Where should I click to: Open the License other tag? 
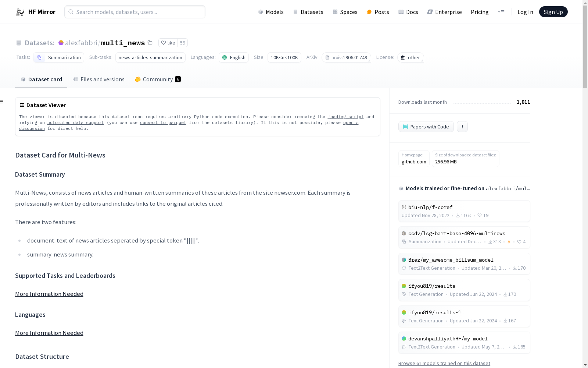coord(410,57)
